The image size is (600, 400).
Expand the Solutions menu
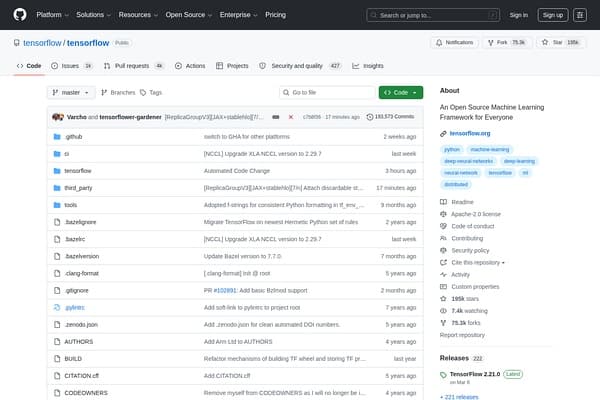point(93,15)
